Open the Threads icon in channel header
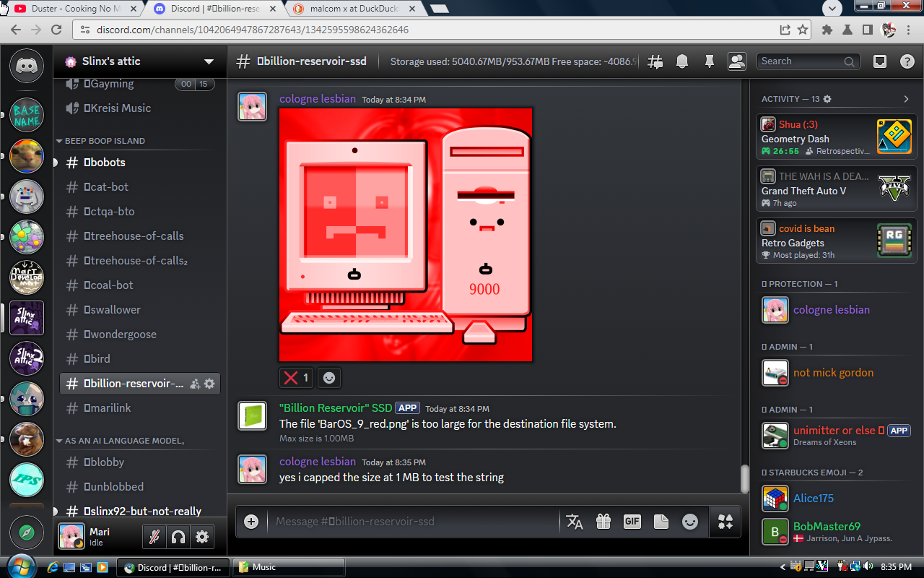Image resolution: width=924 pixels, height=578 pixels. 655,62
